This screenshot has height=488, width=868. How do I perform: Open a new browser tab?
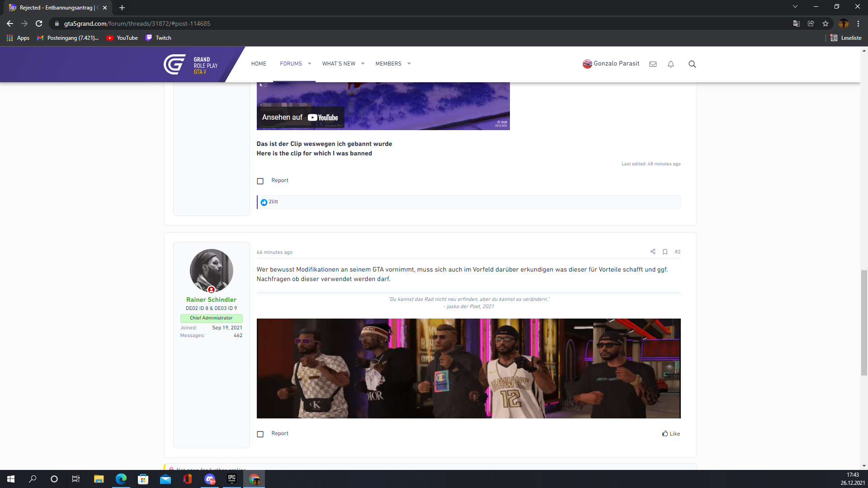tap(122, 8)
